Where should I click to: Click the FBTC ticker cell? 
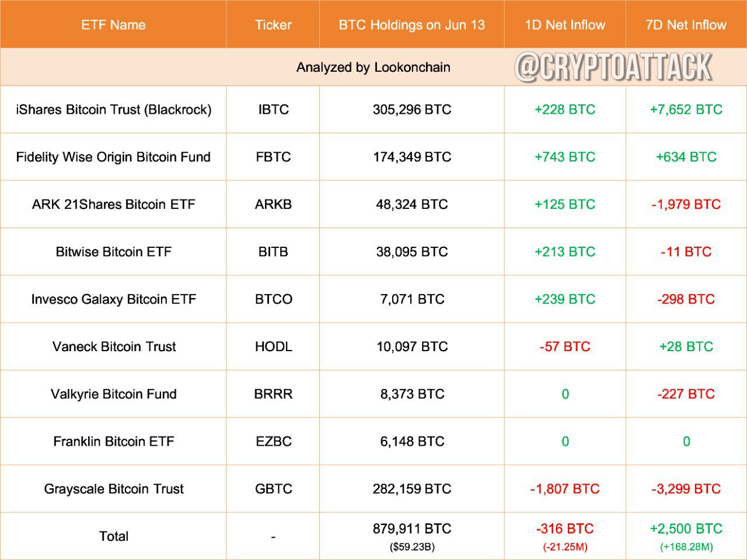tap(273, 157)
